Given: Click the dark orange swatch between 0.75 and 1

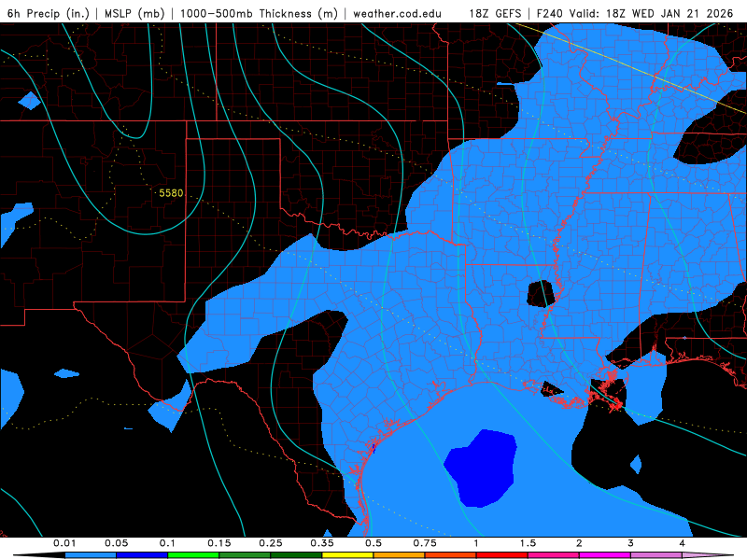Looking at the screenshot, I should (451, 555).
